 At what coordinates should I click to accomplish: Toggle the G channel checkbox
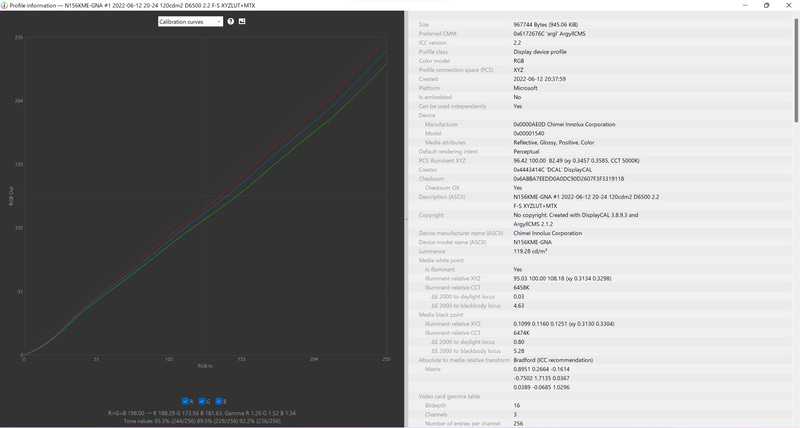[x=202, y=401]
